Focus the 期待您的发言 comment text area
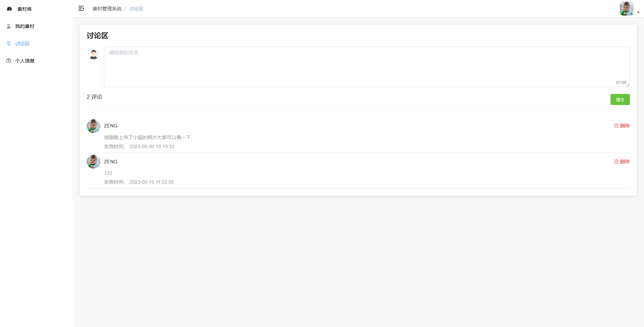Image resolution: width=644 pixels, height=327 pixels. pyautogui.click(x=367, y=67)
